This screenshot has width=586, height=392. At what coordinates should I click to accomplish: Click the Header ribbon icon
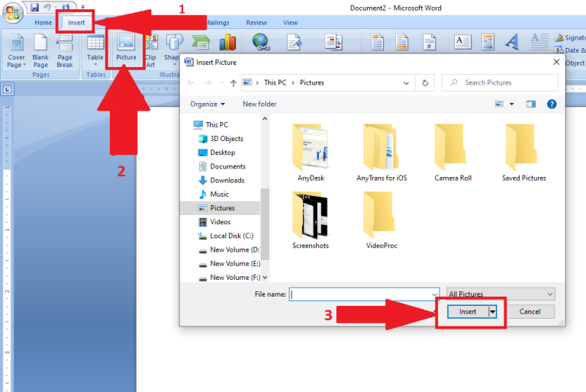click(x=377, y=42)
